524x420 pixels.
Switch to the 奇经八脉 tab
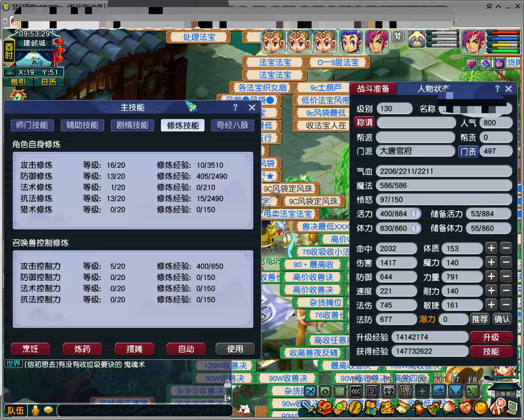click(233, 125)
